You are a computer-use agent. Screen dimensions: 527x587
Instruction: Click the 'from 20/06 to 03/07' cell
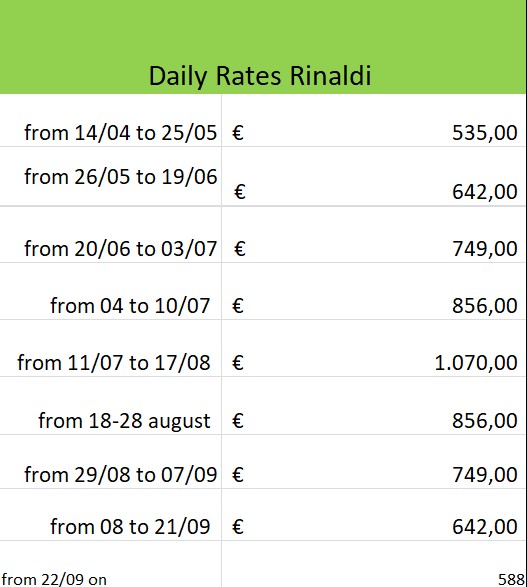[110, 234]
